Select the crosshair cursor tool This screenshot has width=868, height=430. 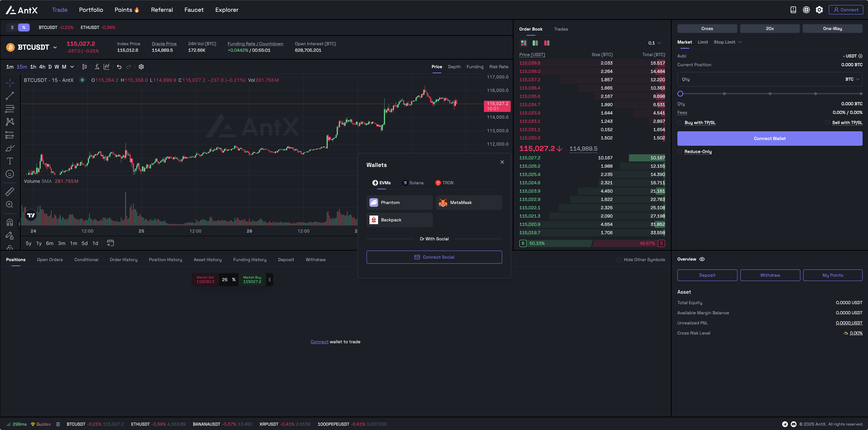(x=10, y=83)
